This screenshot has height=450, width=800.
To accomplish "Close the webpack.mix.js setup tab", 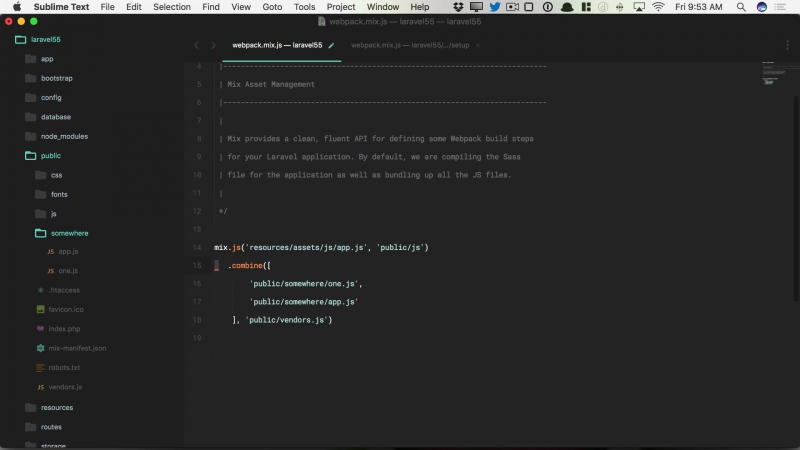I will coord(478,45).
